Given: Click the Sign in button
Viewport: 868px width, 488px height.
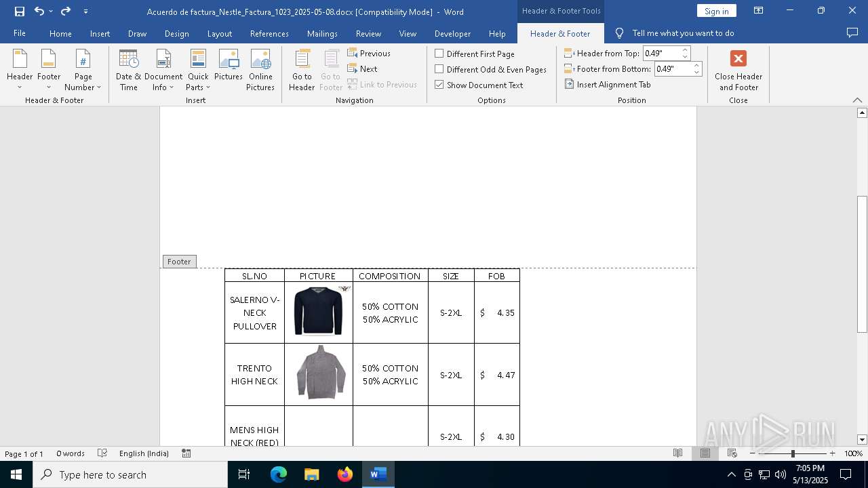Looking at the screenshot, I should click(716, 11).
